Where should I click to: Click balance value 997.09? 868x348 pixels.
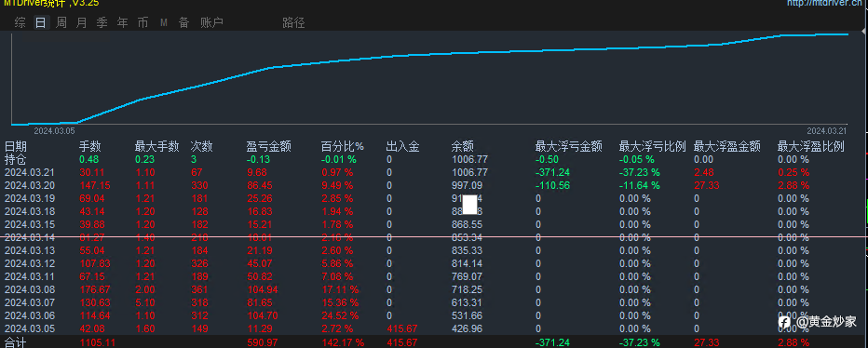tap(468, 185)
